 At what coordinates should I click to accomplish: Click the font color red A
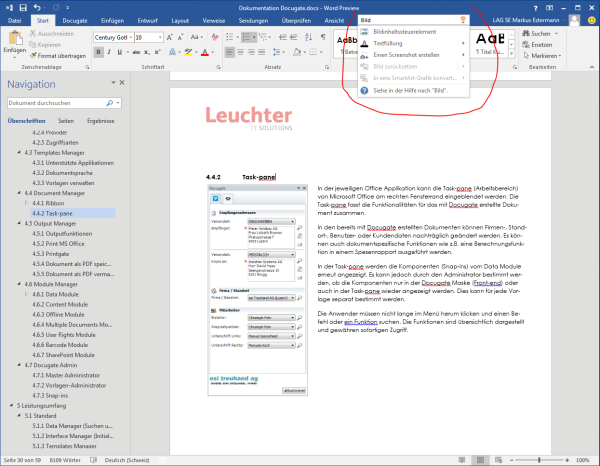(205, 52)
